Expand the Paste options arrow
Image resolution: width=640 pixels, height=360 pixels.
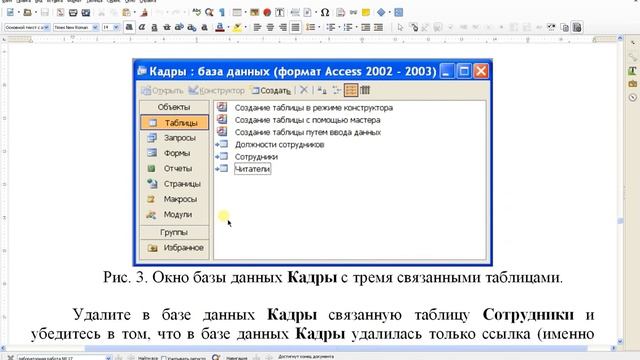point(135,13)
